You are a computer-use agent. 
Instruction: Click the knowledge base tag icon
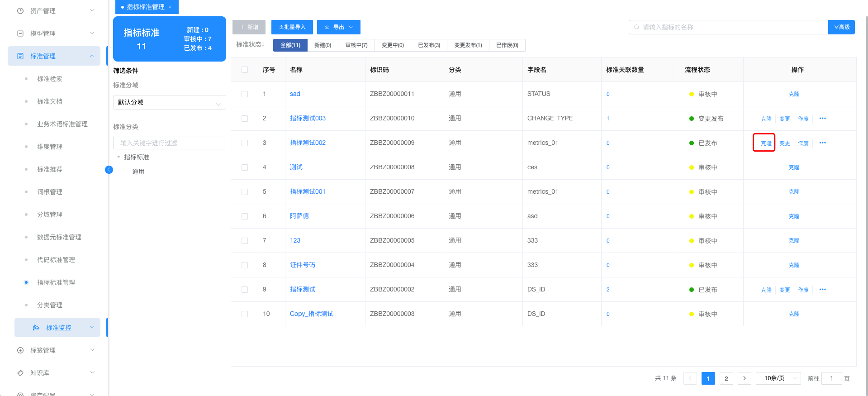(x=20, y=373)
